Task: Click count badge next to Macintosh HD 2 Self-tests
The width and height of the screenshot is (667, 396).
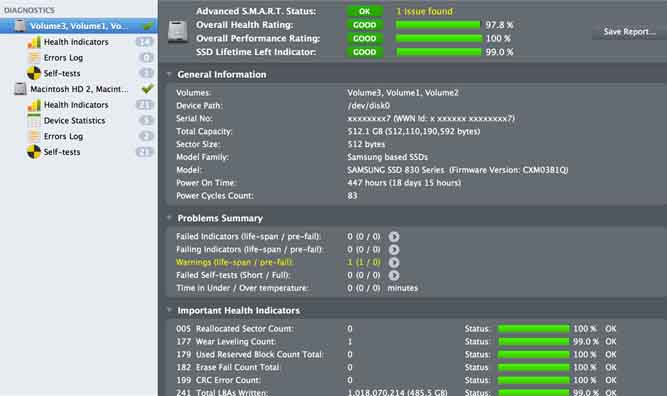Action: pyautogui.click(x=145, y=152)
